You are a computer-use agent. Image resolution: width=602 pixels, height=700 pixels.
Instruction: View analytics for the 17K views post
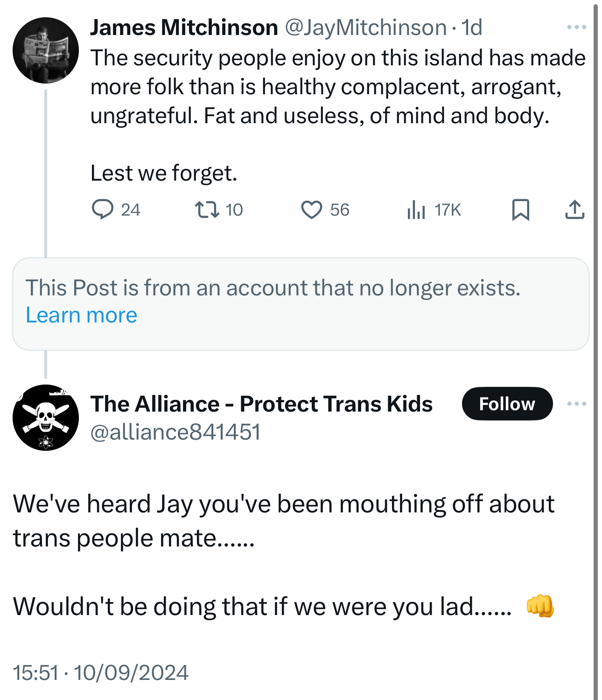pos(416,210)
